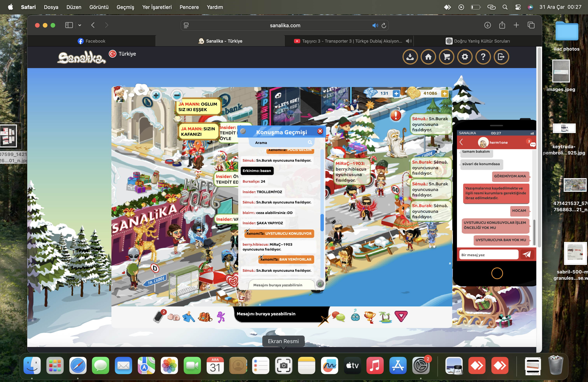Open the Sanalika download button
This screenshot has height=382, width=588.
[410, 57]
